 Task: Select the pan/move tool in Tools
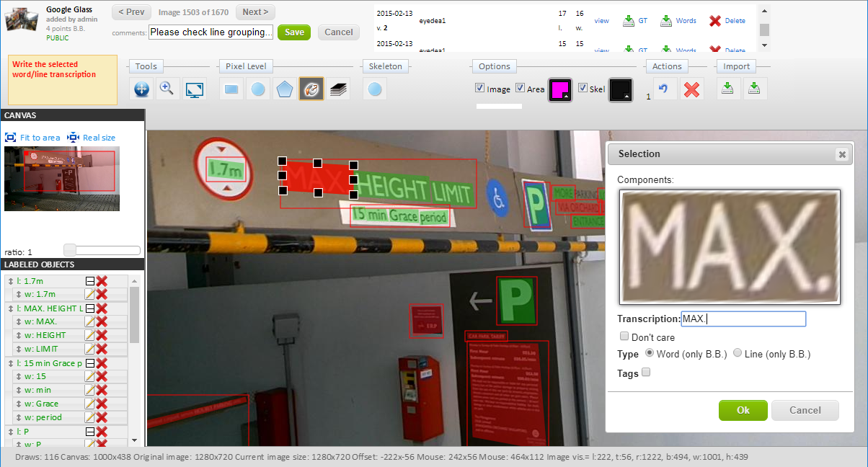[142, 89]
